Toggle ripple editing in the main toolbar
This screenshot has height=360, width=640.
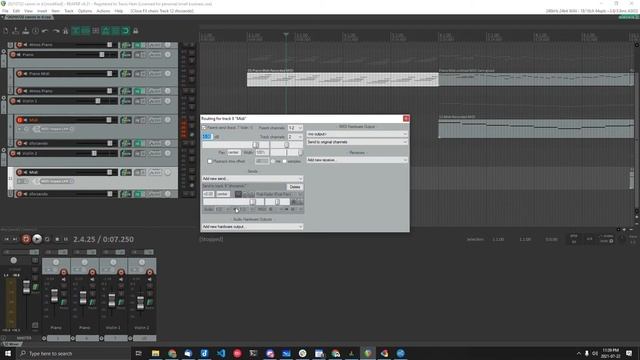[x=96, y=31]
